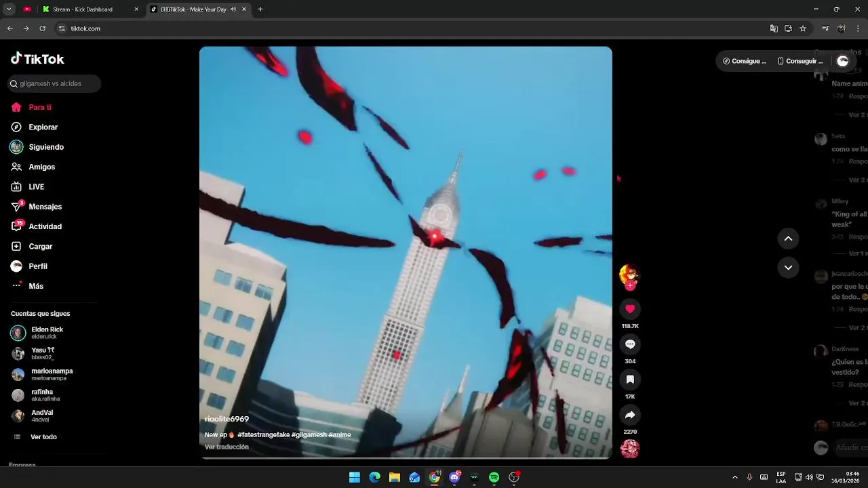The width and height of the screenshot is (868, 488).
Task: Close the Kick Dashboard tab
Action: 136,9
